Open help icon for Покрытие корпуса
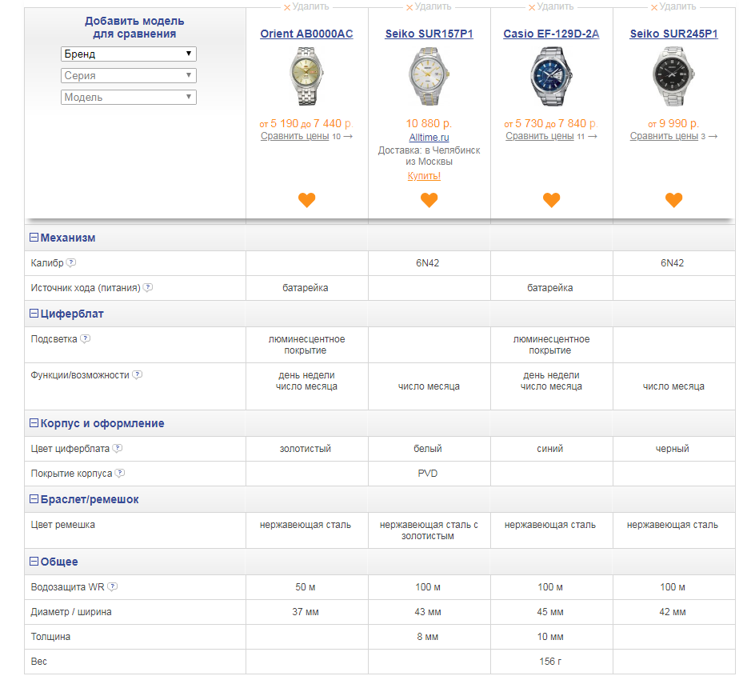This screenshot has height=700, width=751. [x=120, y=473]
